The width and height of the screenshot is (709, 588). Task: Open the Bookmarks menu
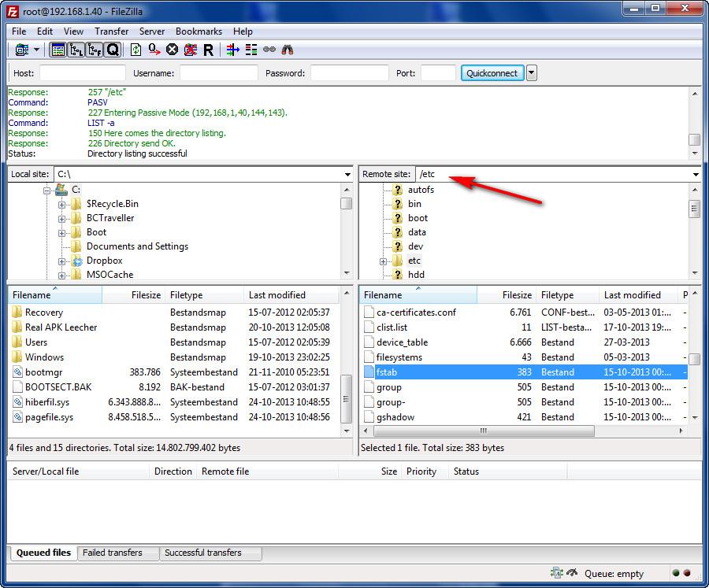click(199, 31)
